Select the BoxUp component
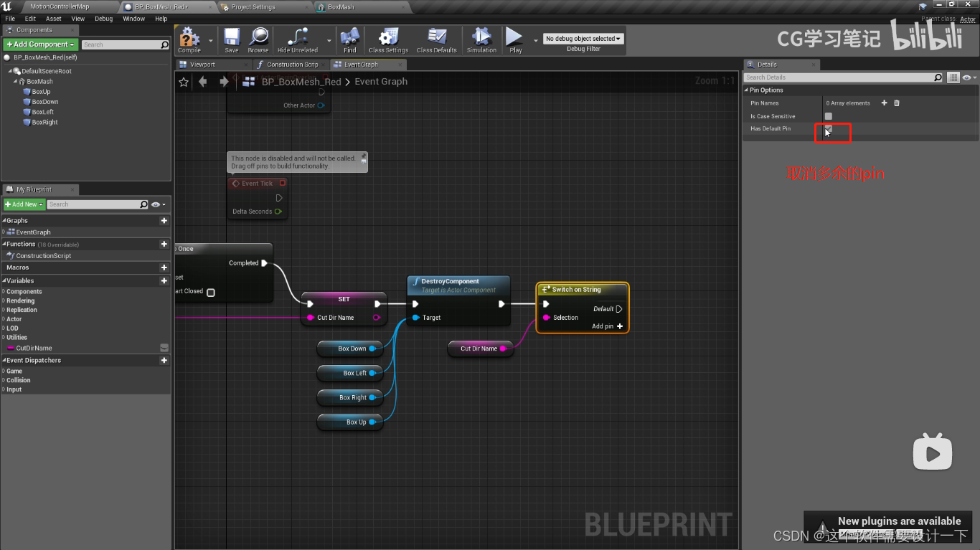980x550 pixels. pyautogui.click(x=41, y=92)
